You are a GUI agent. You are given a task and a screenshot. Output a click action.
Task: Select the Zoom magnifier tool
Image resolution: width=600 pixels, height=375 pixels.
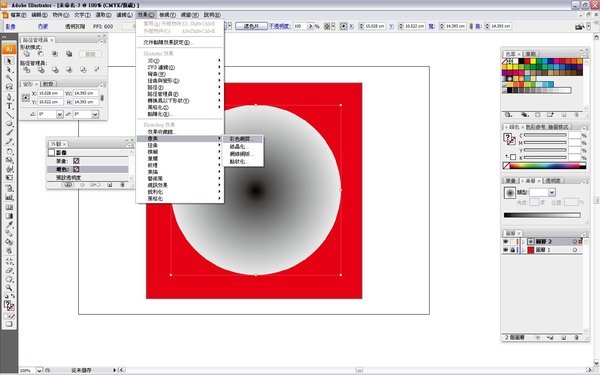[x=9, y=287]
